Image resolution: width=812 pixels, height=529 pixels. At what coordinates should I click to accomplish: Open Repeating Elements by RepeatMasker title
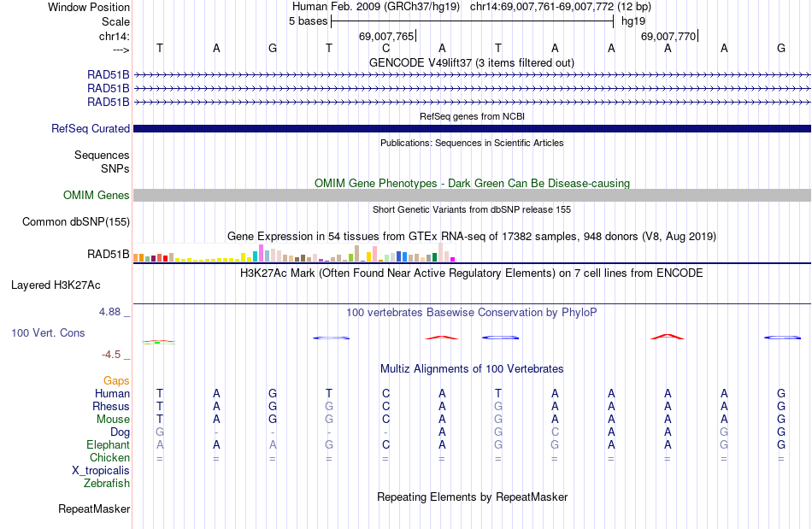click(x=472, y=497)
